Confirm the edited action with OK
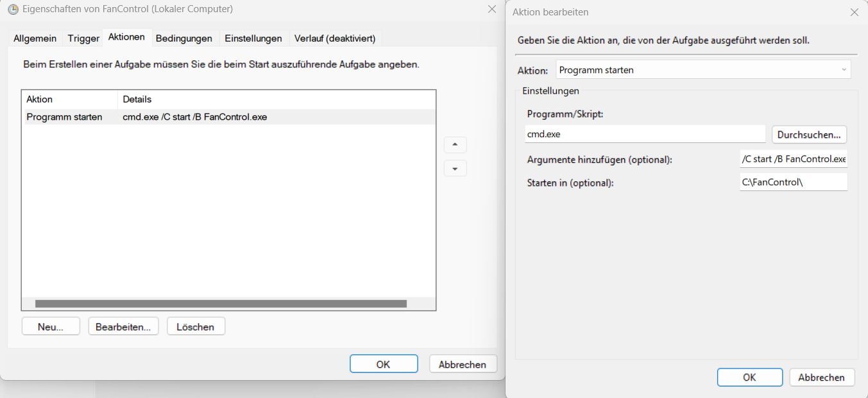The width and height of the screenshot is (868, 398). (x=749, y=377)
